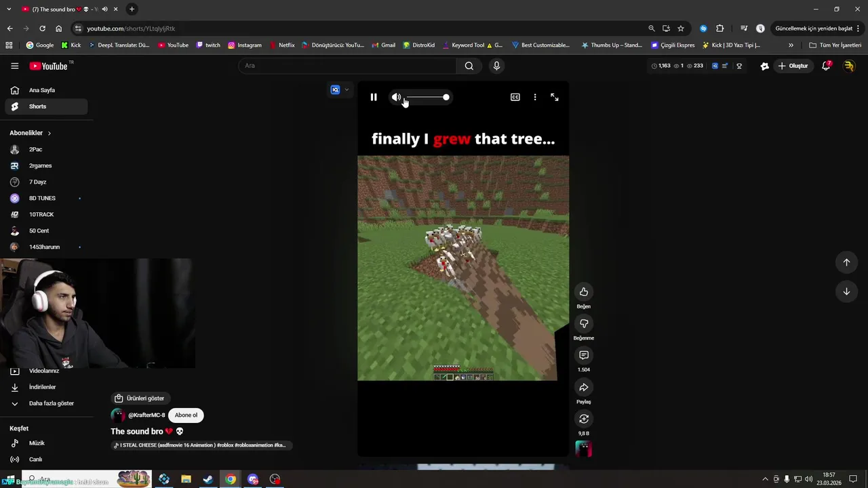
Task: Click the trophy icon in extension bar
Action: click(x=739, y=66)
